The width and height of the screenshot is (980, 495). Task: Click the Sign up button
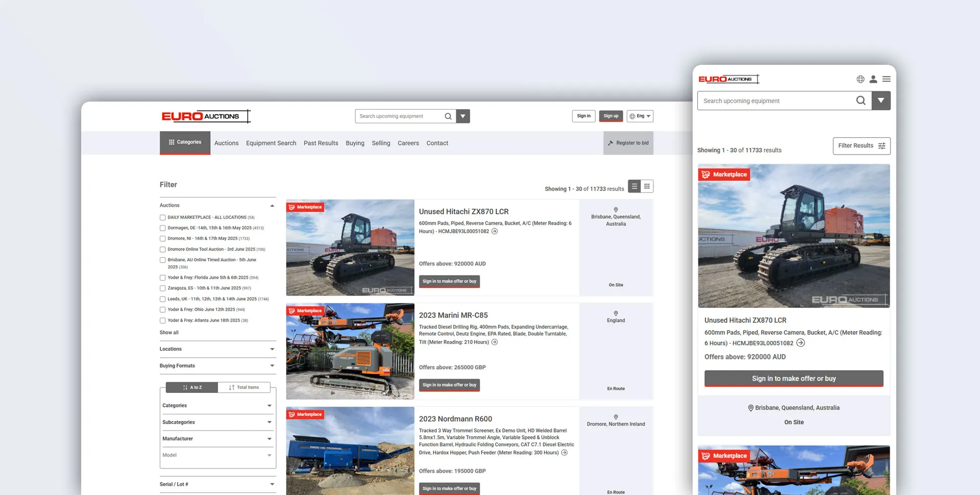click(610, 116)
